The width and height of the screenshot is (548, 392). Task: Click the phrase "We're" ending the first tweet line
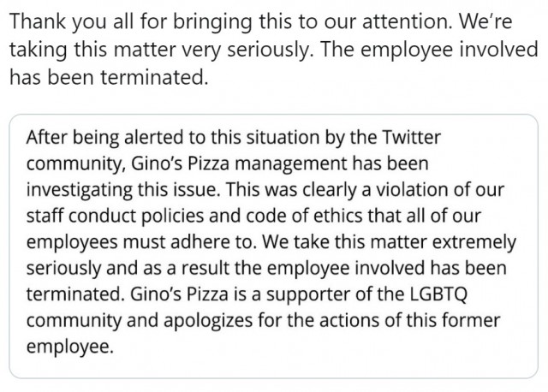(x=485, y=21)
